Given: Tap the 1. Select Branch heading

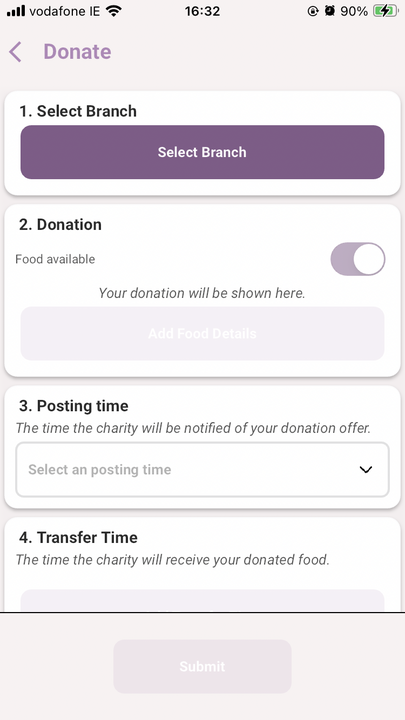Looking at the screenshot, I should pyautogui.click(x=78, y=111).
